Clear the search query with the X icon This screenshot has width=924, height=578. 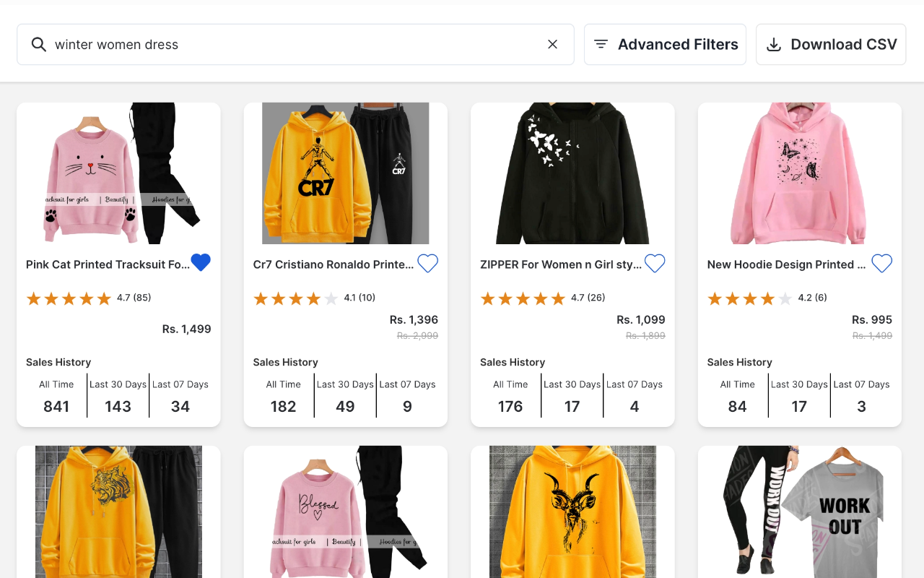(552, 44)
